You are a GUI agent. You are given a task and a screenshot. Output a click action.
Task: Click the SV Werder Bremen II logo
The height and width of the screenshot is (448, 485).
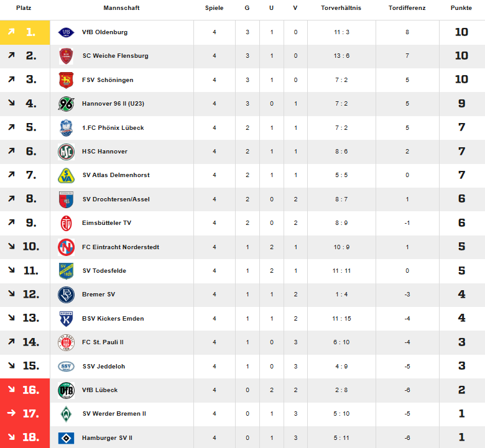pos(66,414)
